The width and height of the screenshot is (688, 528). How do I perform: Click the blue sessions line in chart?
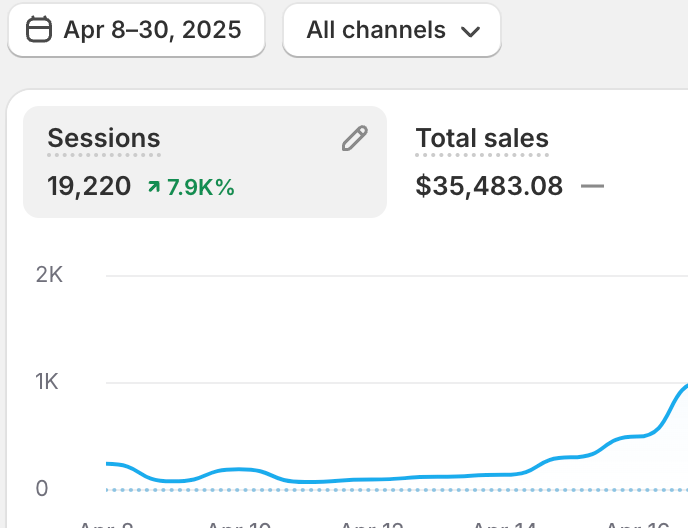[395, 478]
